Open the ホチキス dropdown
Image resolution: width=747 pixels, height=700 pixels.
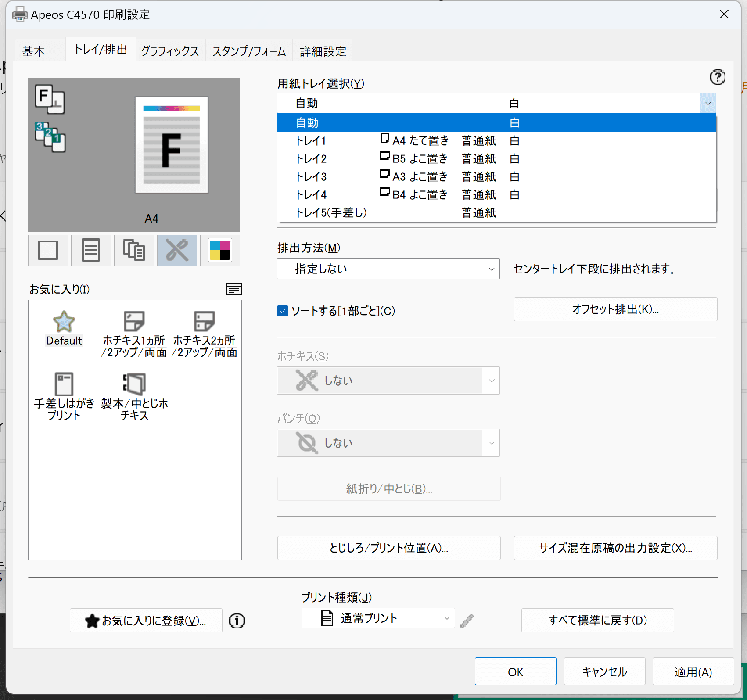click(x=388, y=381)
